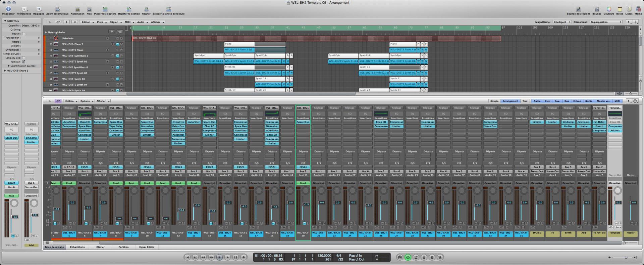
Task: Toggle Master vol. filter in mixer
Action: click(x=603, y=101)
